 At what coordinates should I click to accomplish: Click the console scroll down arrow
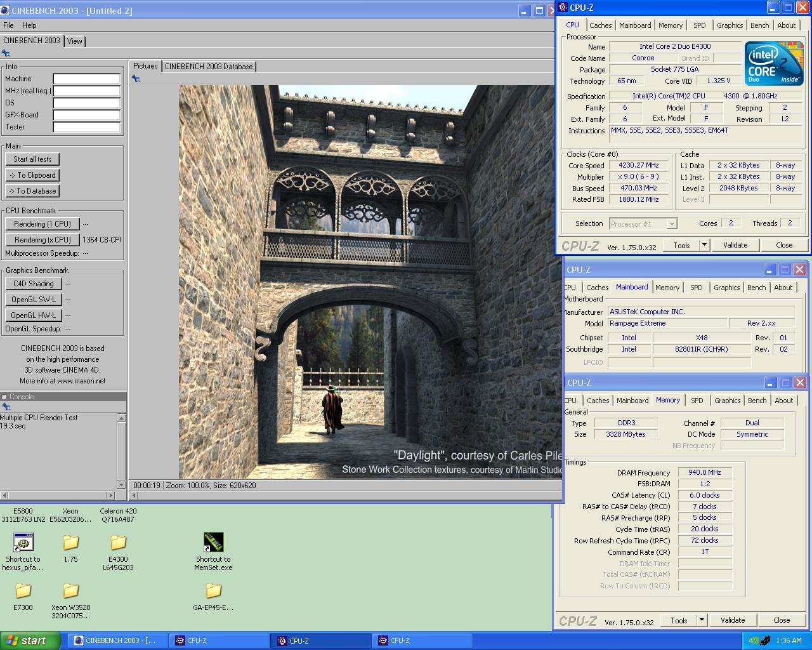pos(121,485)
